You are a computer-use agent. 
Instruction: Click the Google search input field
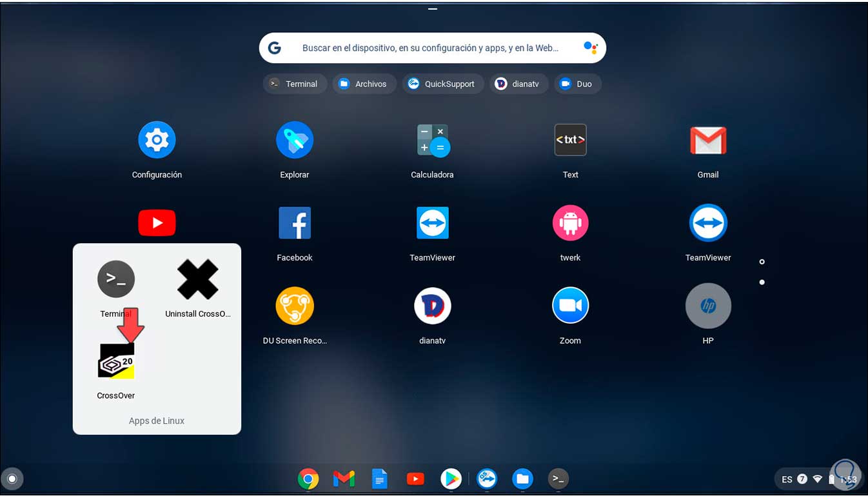point(433,48)
